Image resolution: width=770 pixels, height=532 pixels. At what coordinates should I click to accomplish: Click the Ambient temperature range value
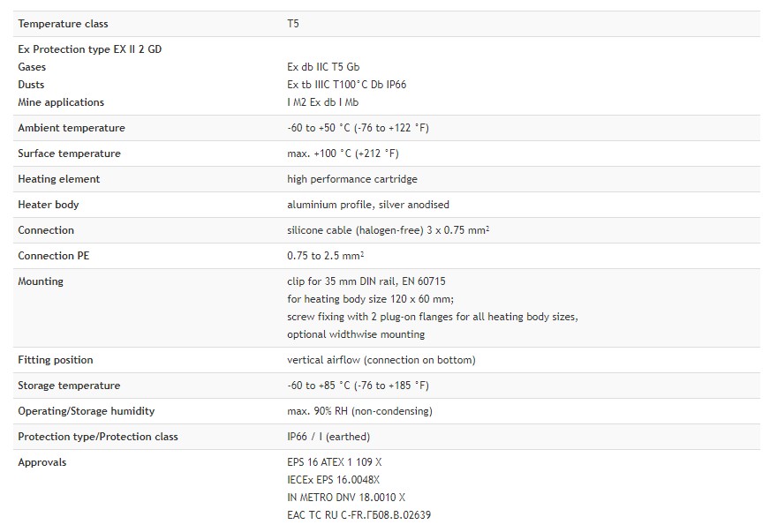358,128
